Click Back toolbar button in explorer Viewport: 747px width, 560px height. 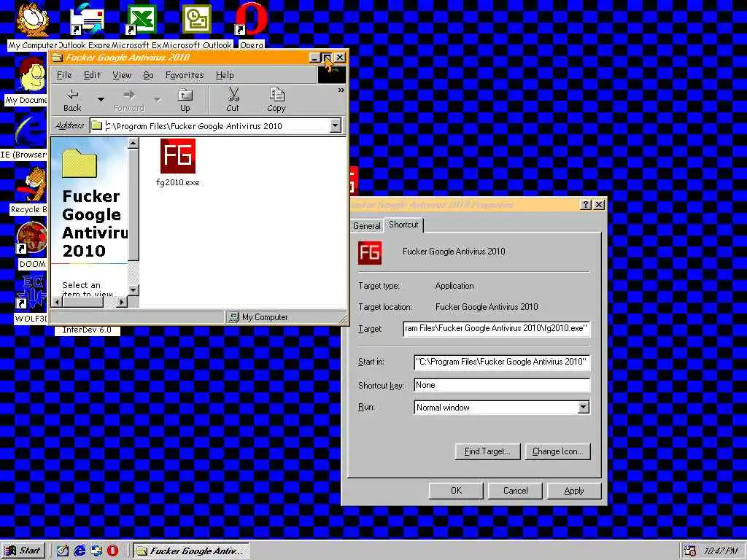click(72, 100)
